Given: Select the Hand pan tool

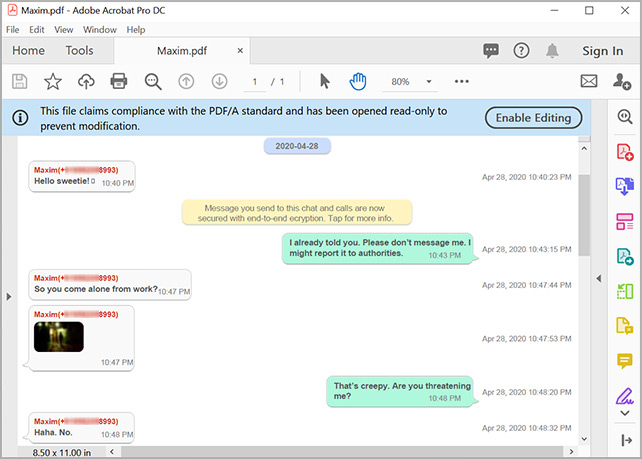Looking at the screenshot, I should [358, 81].
